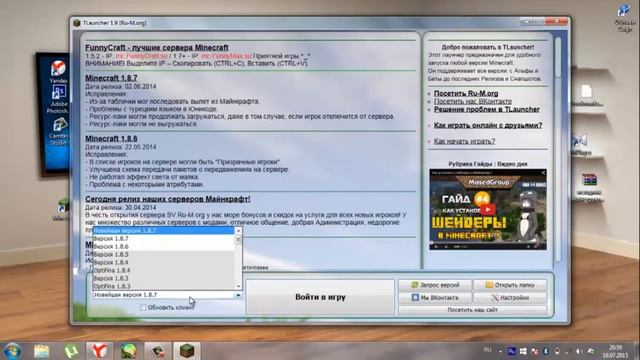Show hidden system tray icons arrow
Viewport: 640px width, 360px height.
point(500,351)
